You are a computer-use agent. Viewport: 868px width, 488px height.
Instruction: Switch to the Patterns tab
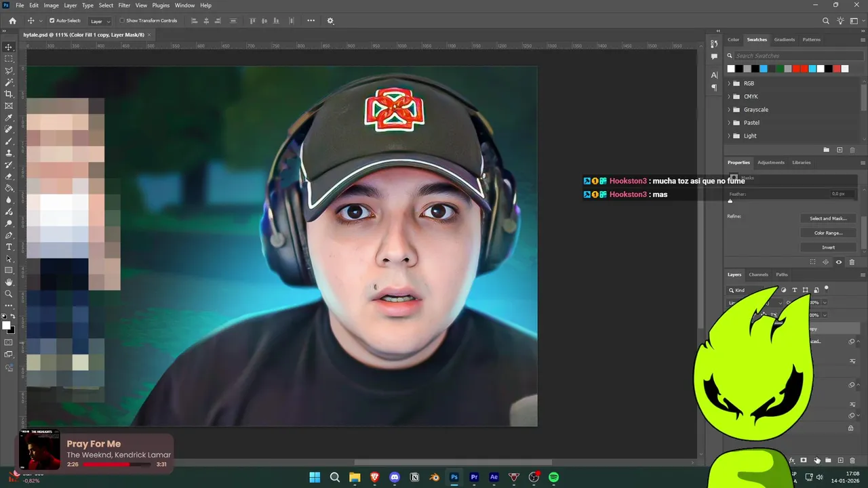coord(812,40)
